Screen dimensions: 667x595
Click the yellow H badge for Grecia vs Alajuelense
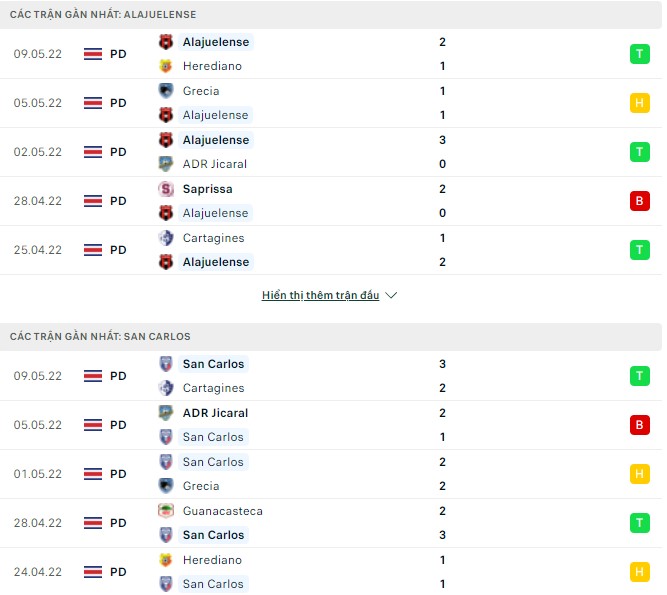(x=639, y=103)
